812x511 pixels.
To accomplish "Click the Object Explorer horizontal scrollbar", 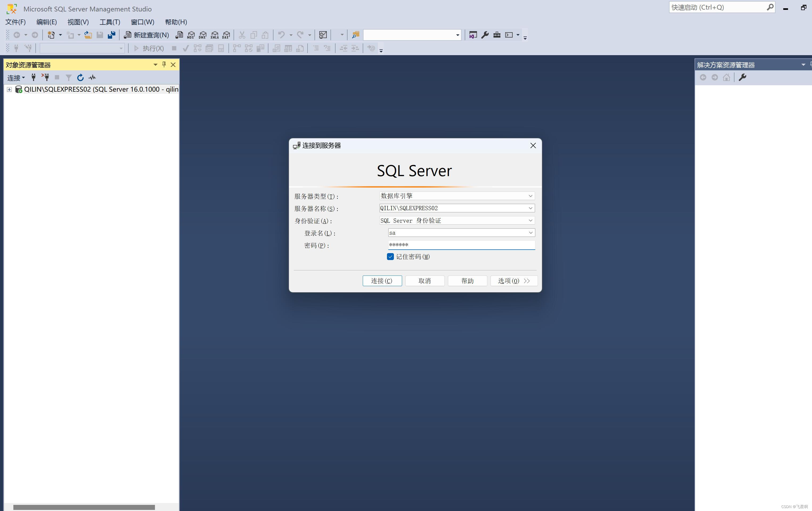I will [x=84, y=507].
